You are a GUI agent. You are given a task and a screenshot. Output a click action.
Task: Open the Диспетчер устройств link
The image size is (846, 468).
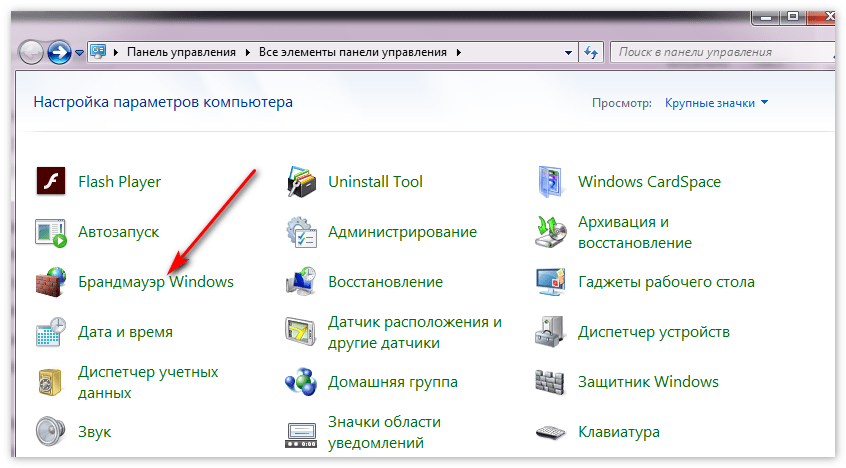(654, 332)
